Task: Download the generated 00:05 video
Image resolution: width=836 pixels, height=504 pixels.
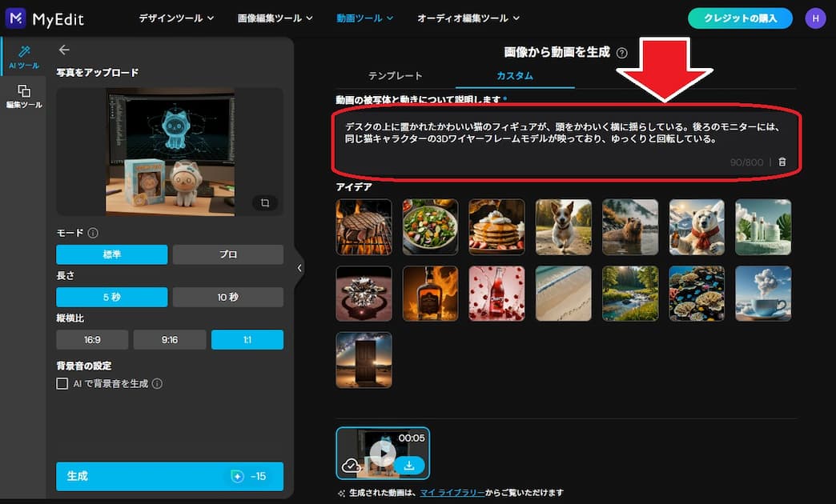Action: pos(411,465)
